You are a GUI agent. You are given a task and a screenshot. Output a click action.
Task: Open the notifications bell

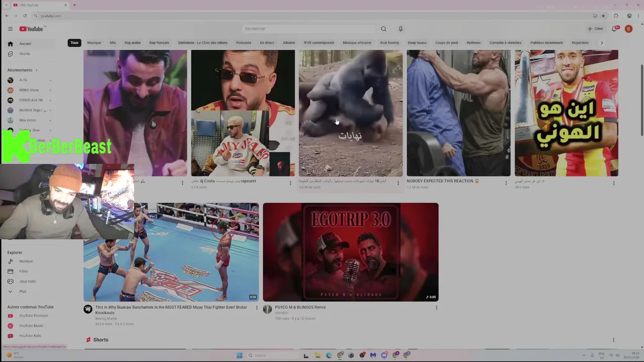(614, 29)
